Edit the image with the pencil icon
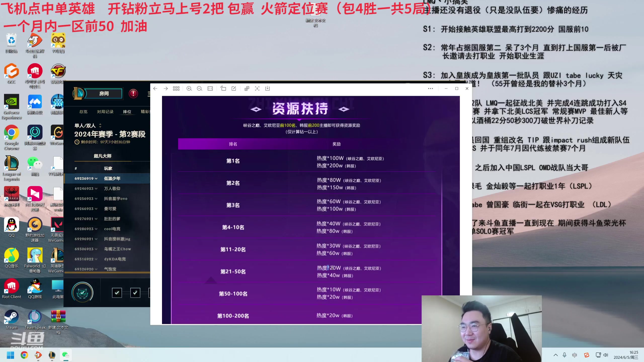The image size is (644, 362). click(x=234, y=88)
